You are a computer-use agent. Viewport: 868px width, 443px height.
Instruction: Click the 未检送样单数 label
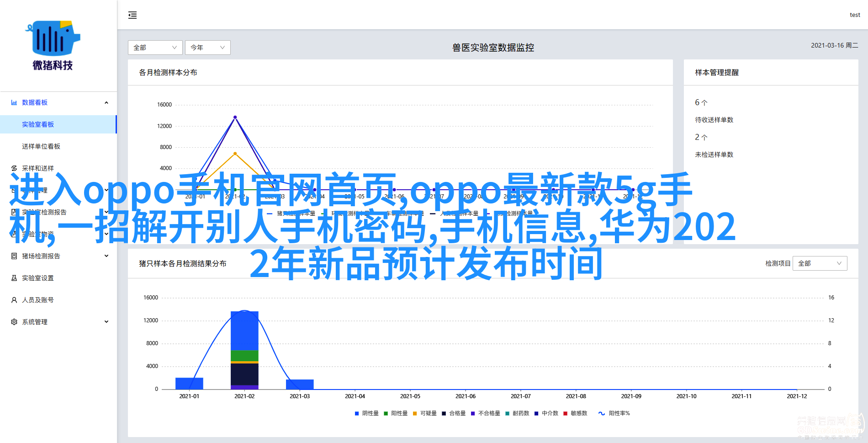pyautogui.click(x=714, y=155)
